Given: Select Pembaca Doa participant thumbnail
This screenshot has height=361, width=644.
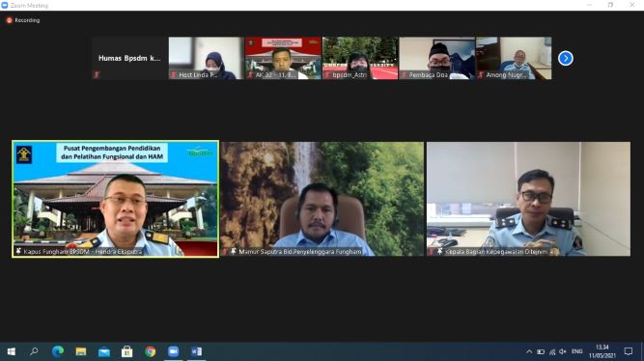Looking at the screenshot, I should [437, 58].
